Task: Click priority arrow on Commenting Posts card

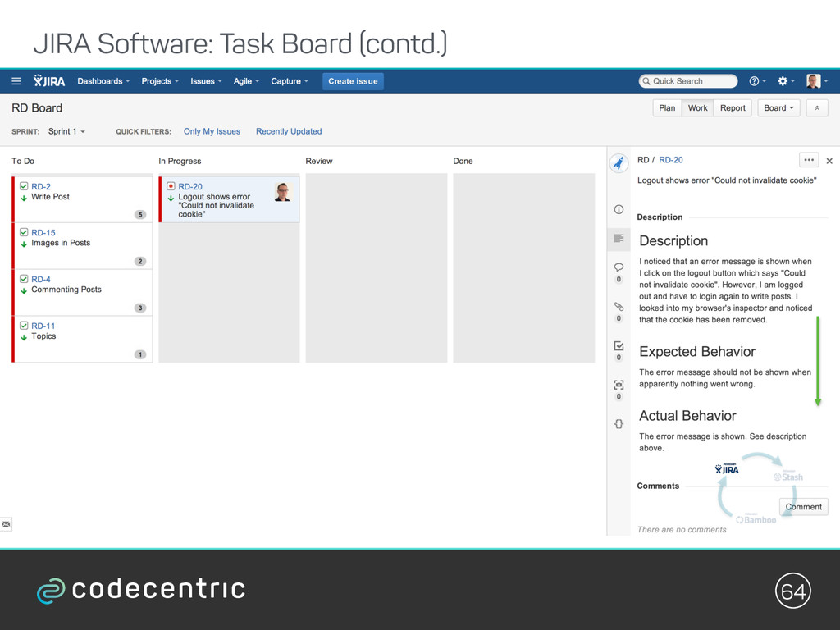Action: click(24, 290)
